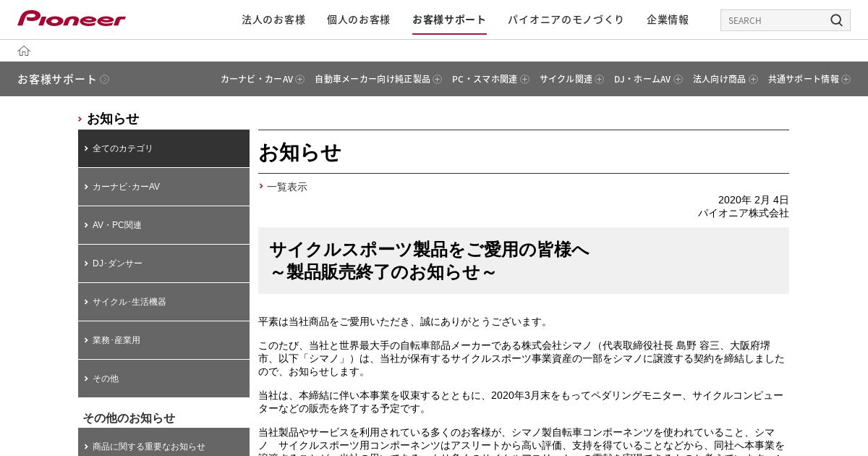This screenshot has width=868, height=456.
Task: Expand サイクル関連 plus icon
Action: click(599, 80)
